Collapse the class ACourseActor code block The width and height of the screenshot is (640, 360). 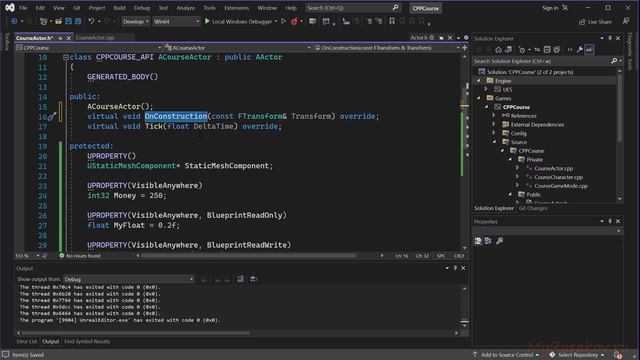tap(66, 57)
